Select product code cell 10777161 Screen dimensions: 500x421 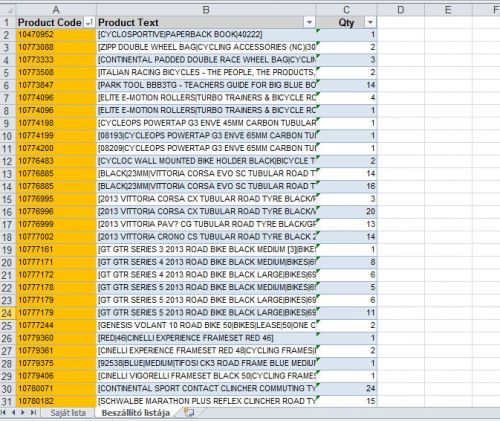tap(56, 250)
